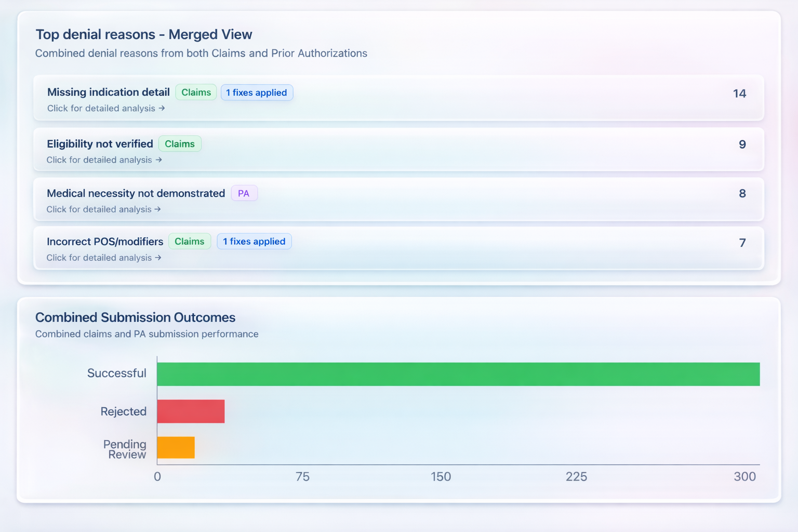Open detailed analysis for Medical necessity not demonstrated
This screenshot has height=532, width=798.
(103, 209)
